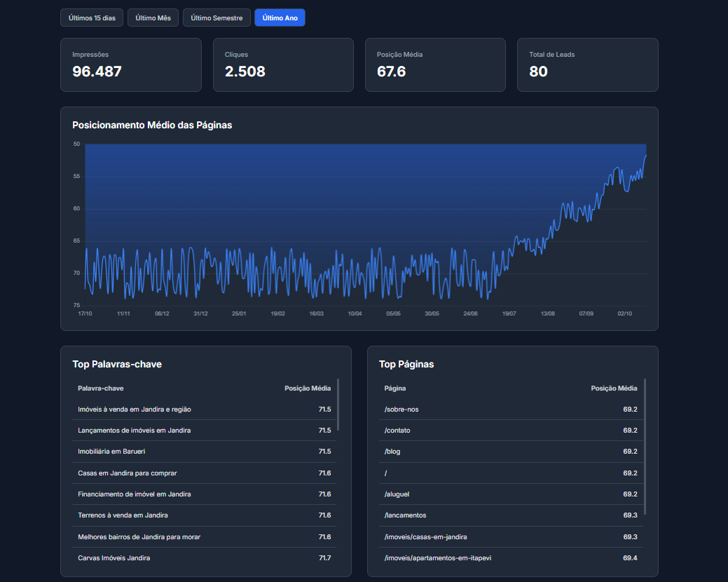Switch to Último Mês period
The height and width of the screenshot is (582, 728).
153,18
